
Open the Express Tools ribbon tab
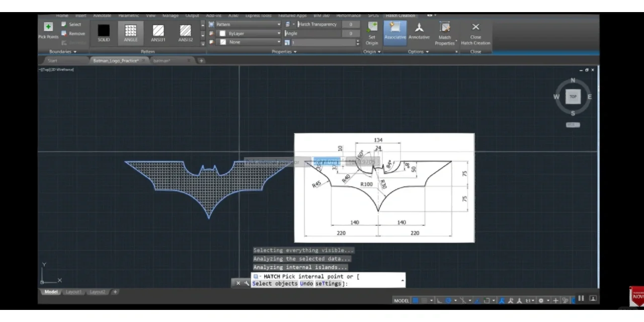coord(259,16)
